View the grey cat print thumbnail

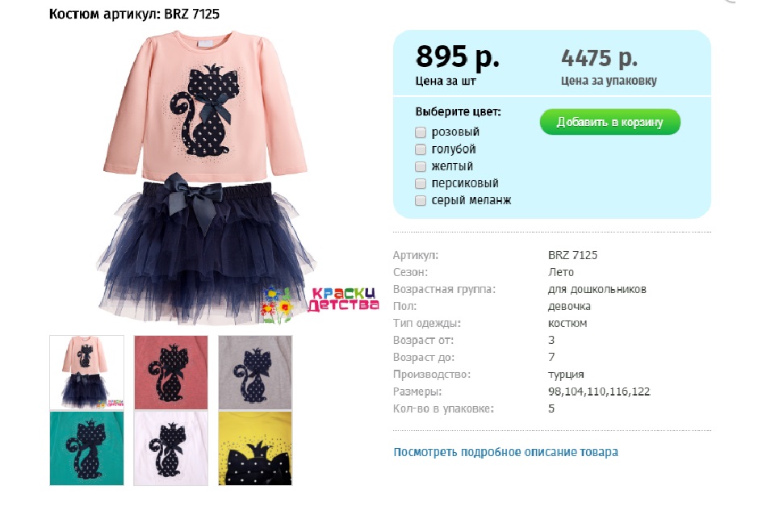tap(256, 373)
